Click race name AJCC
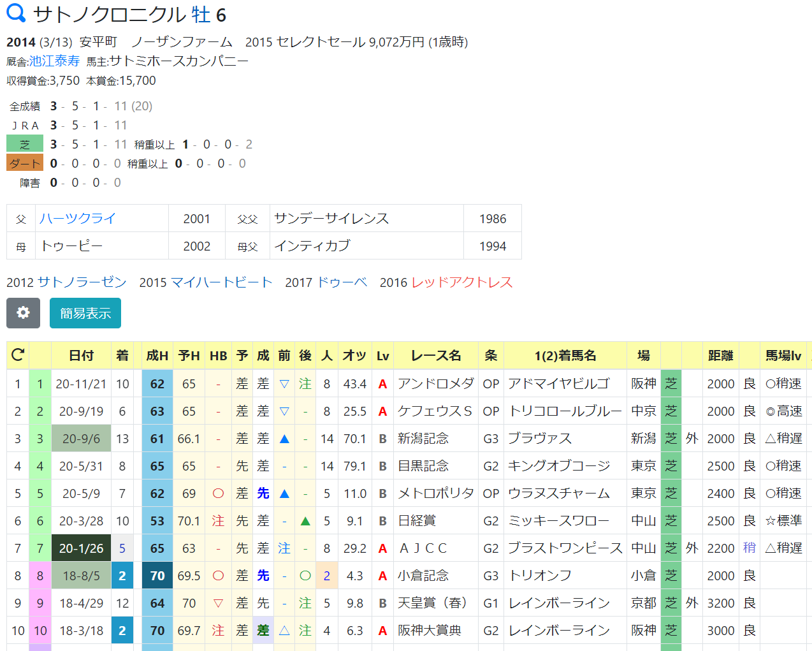Image resolution: width=812 pixels, height=651 pixels. coord(423,548)
